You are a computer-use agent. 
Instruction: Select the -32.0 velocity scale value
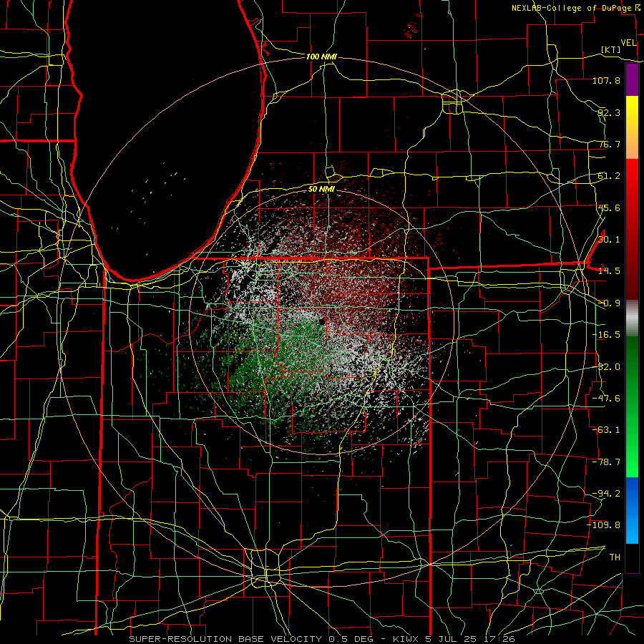click(x=606, y=367)
